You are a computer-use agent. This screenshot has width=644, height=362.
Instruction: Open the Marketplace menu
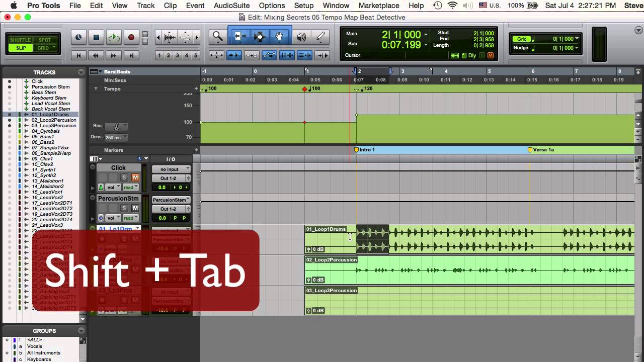pos(379,6)
